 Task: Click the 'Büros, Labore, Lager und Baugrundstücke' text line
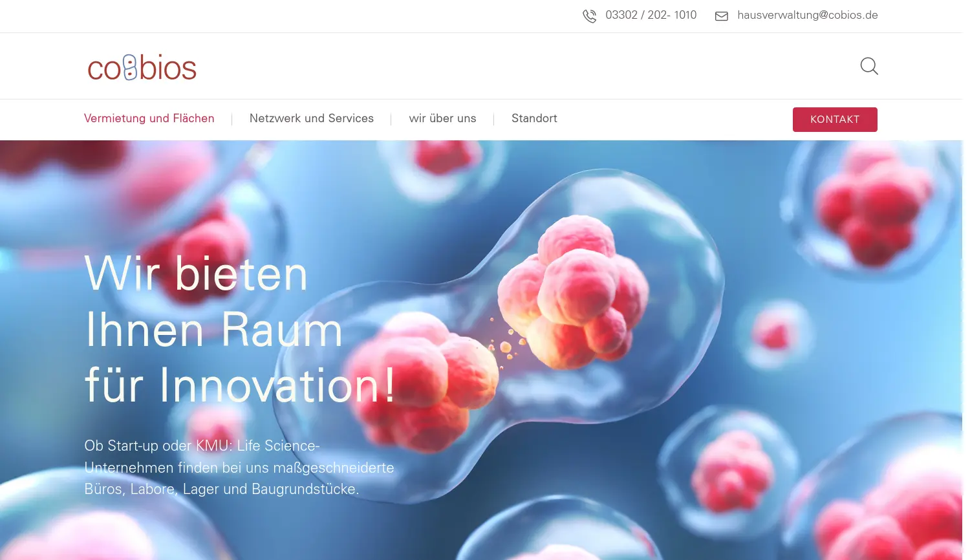coord(221,489)
